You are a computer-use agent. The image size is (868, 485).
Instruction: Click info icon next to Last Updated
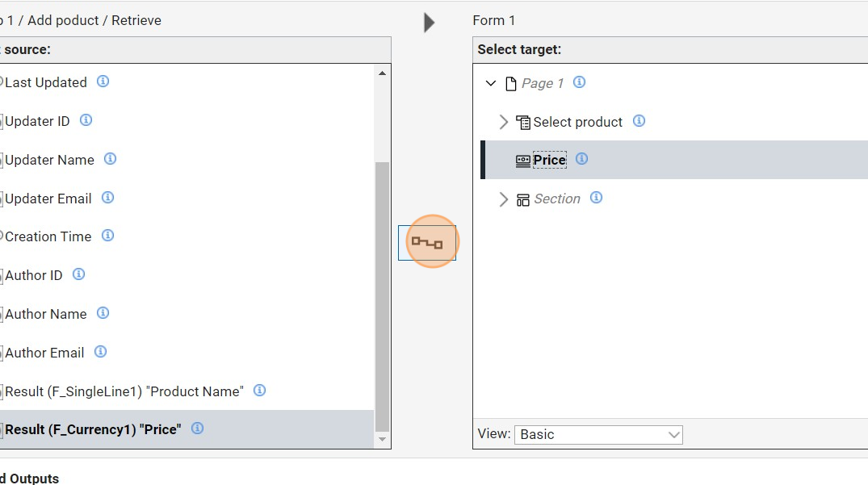click(x=103, y=82)
